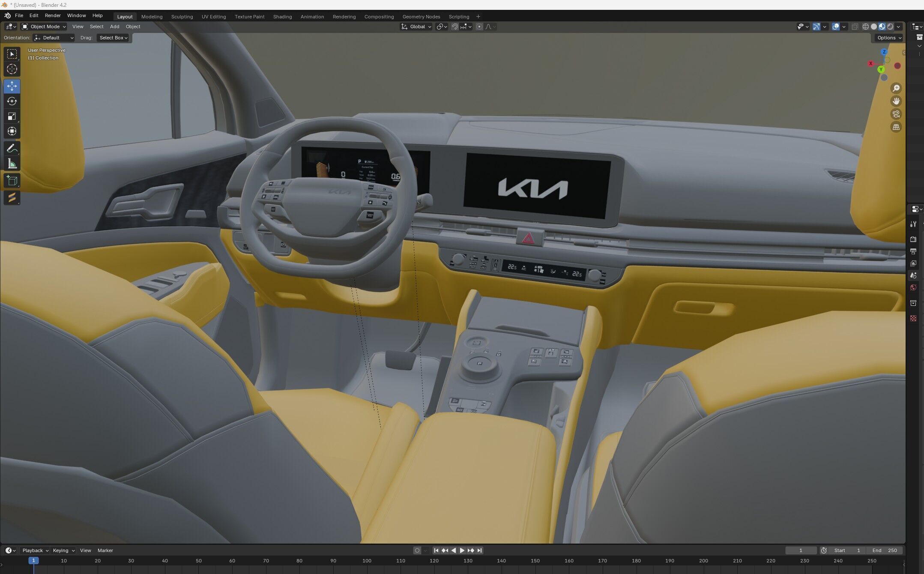
Task: Open the viewport Add menu
Action: pos(115,27)
